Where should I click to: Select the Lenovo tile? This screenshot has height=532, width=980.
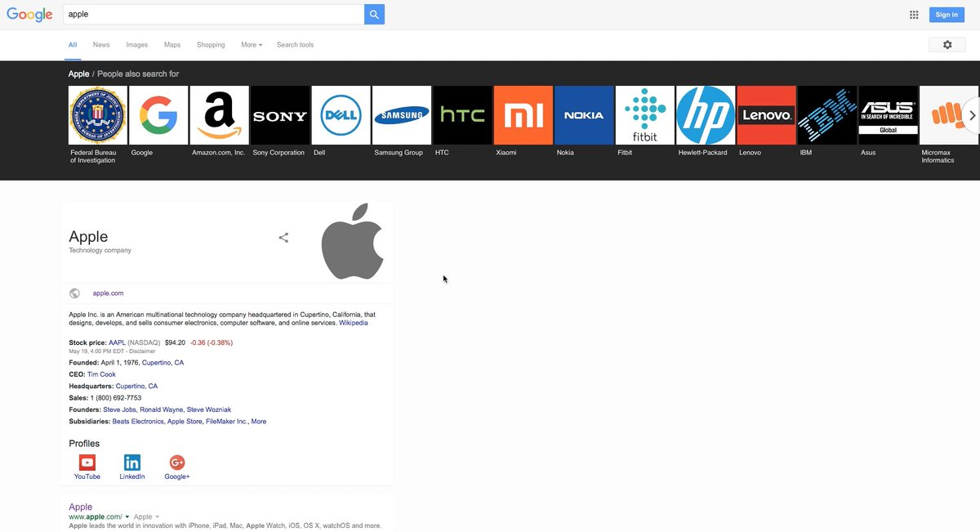tap(767, 115)
